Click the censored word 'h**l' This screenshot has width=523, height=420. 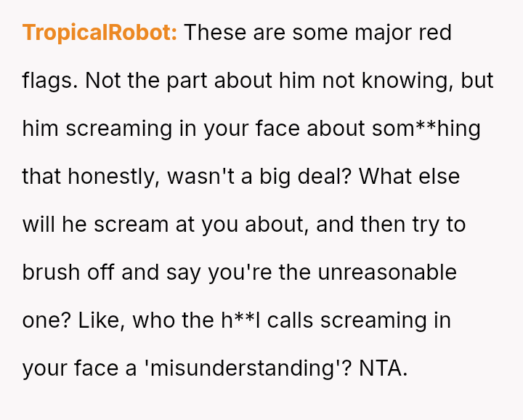pos(240,320)
